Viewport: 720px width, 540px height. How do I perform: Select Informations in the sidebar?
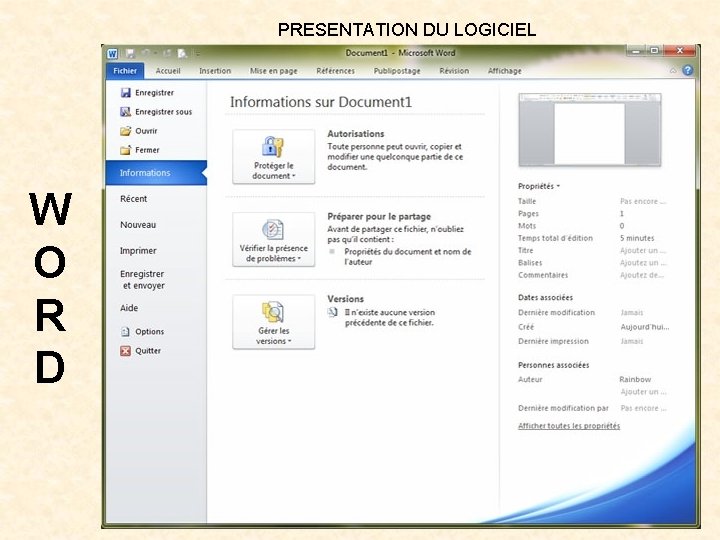156,173
